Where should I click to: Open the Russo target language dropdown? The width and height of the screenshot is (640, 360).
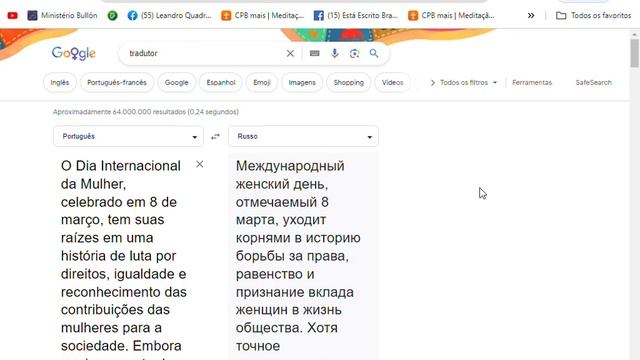tap(303, 136)
